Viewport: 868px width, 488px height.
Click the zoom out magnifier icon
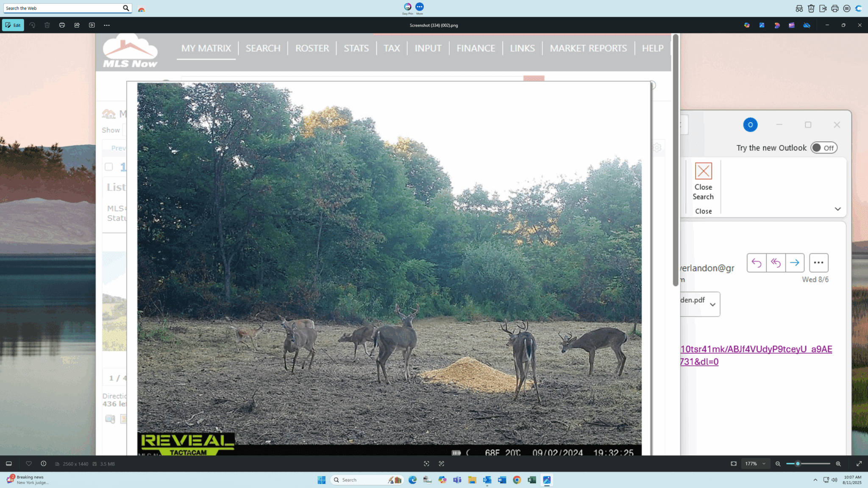pyautogui.click(x=778, y=464)
